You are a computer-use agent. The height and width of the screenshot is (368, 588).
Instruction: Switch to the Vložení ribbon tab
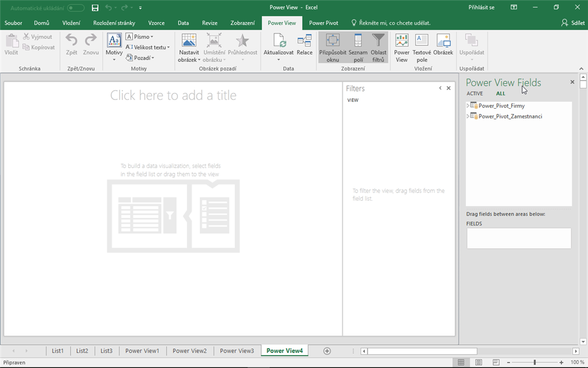tap(71, 23)
